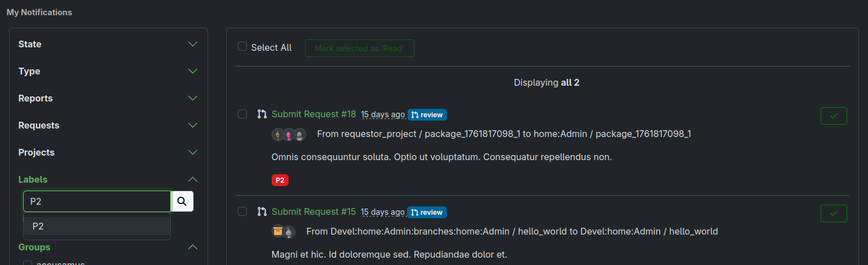The image size is (868, 265).
Task: Check the Submit Request #18 notification checkbox
Action: click(x=242, y=114)
